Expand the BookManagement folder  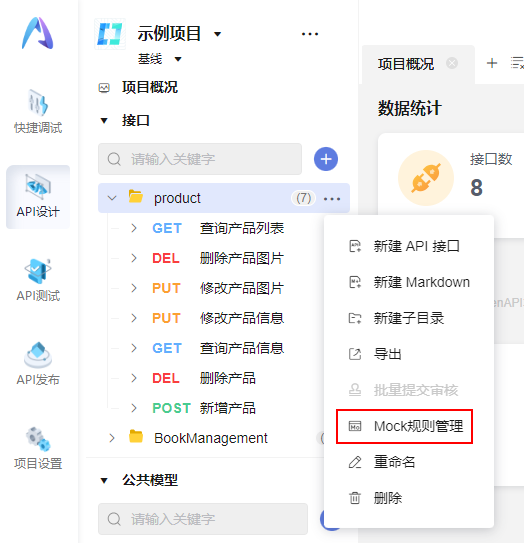point(112,438)
